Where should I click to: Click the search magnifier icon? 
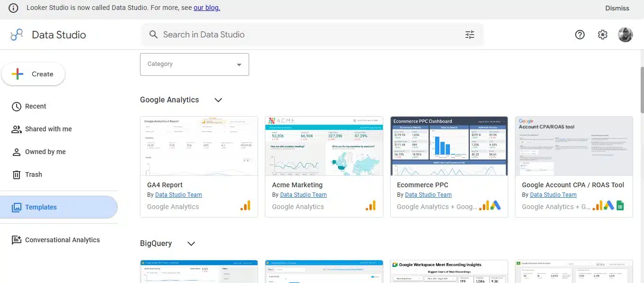tap(153, 35)
